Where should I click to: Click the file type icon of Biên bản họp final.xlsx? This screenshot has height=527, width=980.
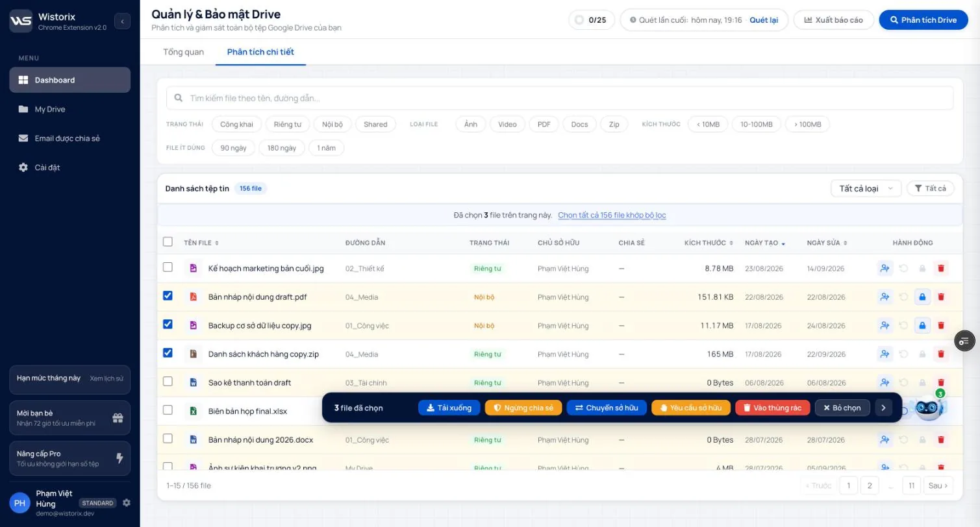pyautogui.click(x=193, y=411)
